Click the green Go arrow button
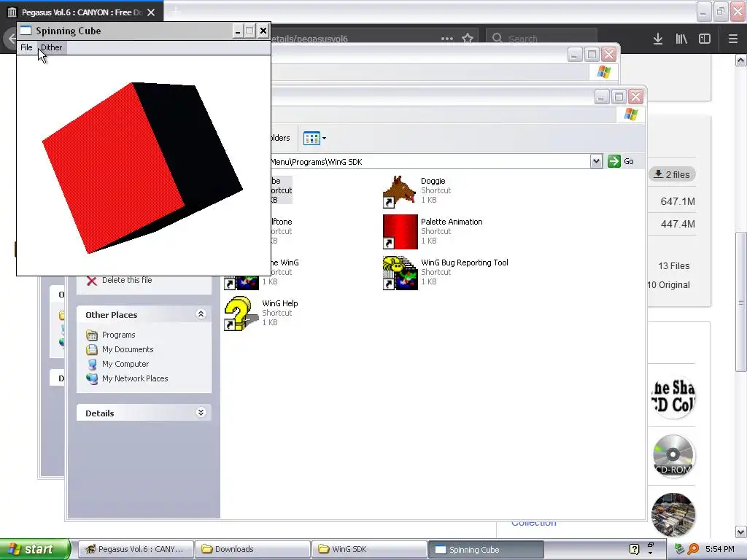The image size is (747, 560). click(614, 161)
